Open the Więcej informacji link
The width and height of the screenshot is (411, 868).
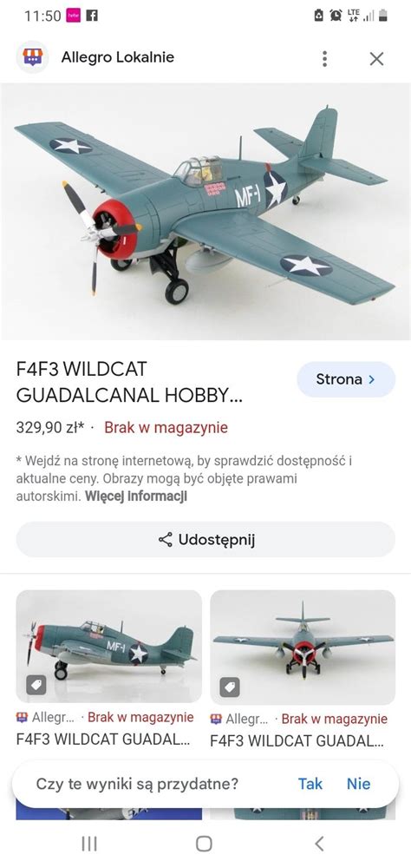click(136, 496)
